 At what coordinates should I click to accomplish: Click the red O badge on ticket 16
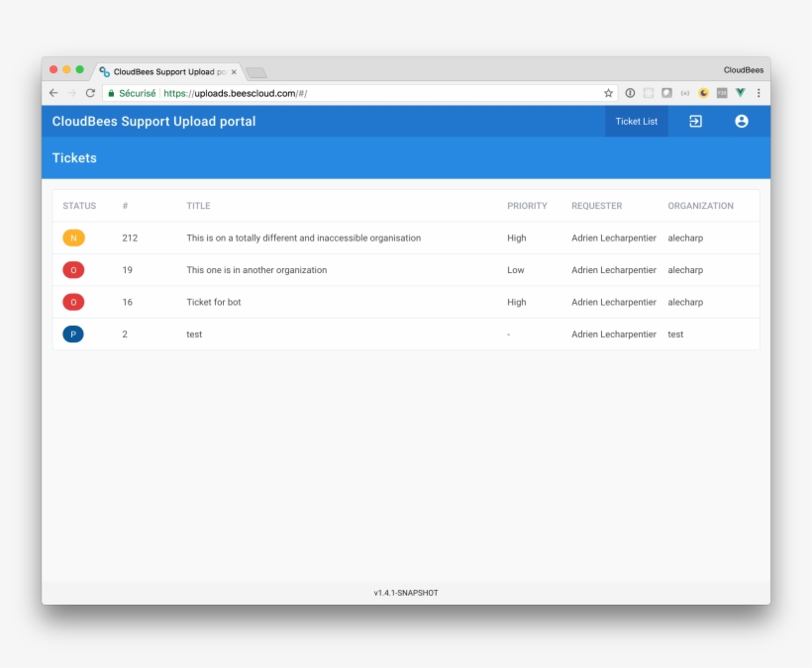72,302
